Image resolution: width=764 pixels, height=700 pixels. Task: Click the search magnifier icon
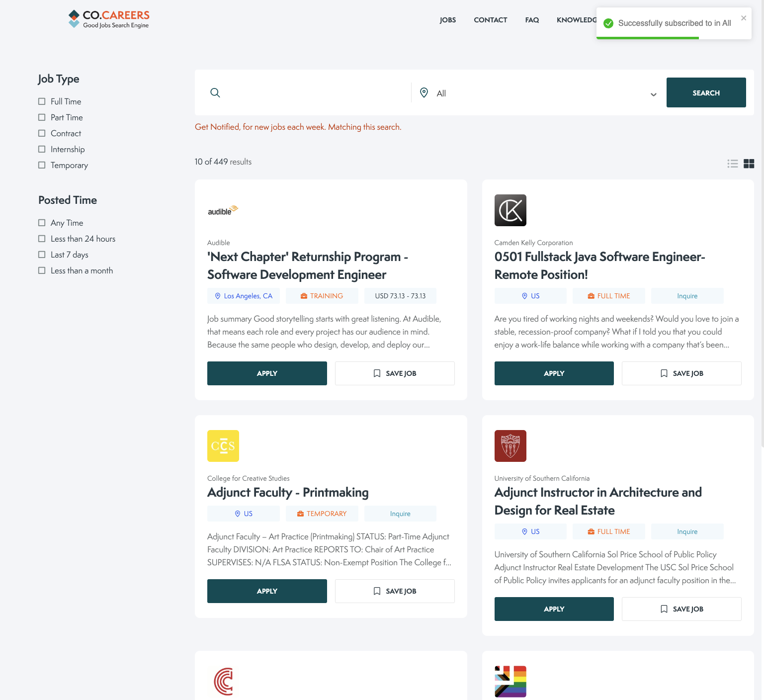(x=215, y=93)
